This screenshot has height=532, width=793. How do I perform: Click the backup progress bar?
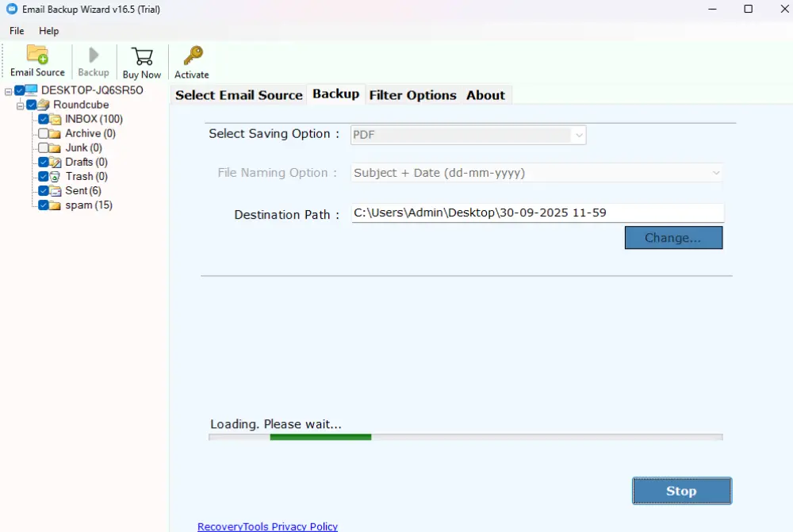465,436
